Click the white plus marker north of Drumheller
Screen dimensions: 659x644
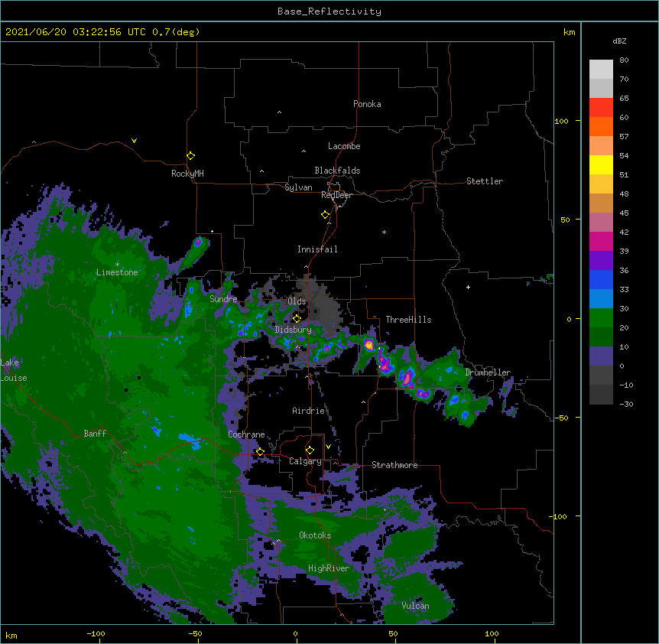(x=468, y=287)
